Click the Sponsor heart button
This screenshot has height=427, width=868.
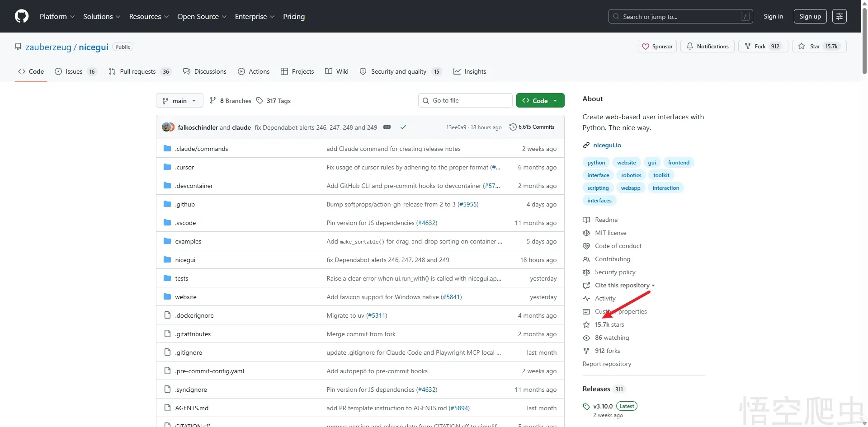point(657,47)
